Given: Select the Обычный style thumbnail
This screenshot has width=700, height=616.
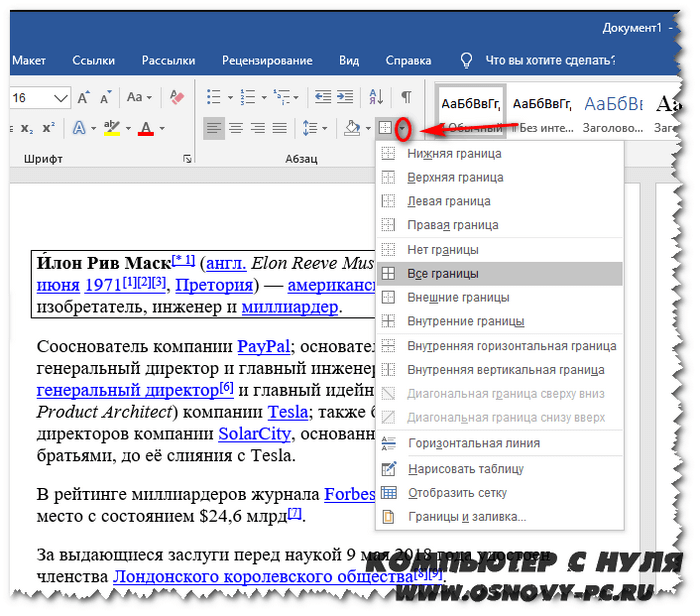Looking at the screenshot, I should click(x=471, y=112).
